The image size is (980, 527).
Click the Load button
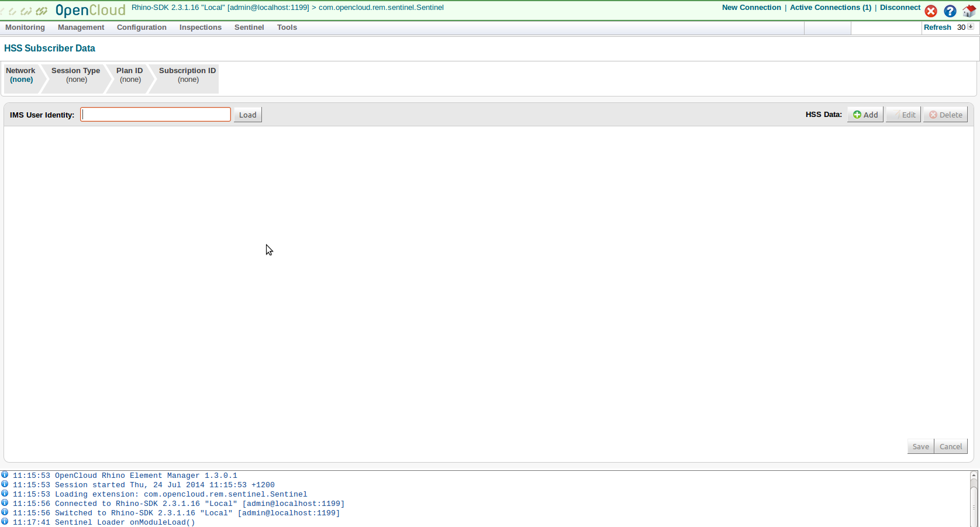click(247, 115)
